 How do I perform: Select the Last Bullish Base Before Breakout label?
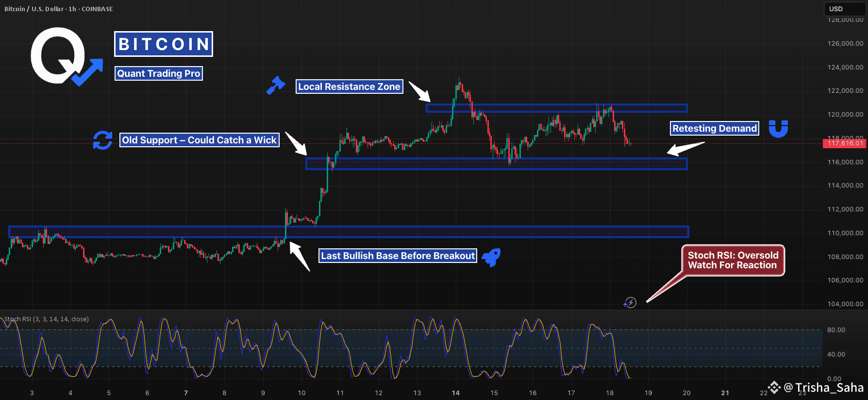pos(398,256)
